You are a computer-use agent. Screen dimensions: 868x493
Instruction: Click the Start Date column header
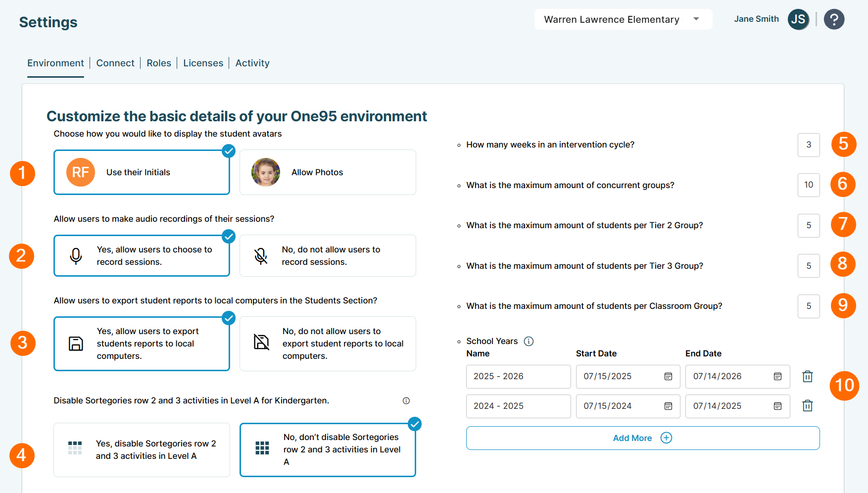pos(596,353)
